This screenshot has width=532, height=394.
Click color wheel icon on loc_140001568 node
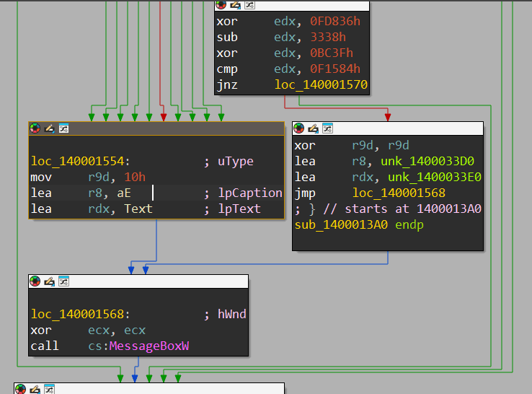pos(35,281)
